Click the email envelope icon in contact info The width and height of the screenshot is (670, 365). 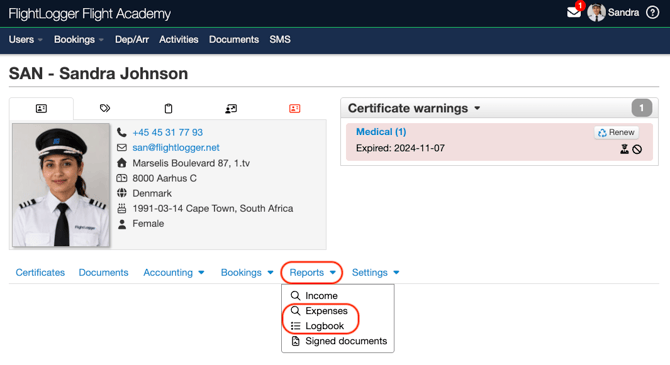[122, 147]
